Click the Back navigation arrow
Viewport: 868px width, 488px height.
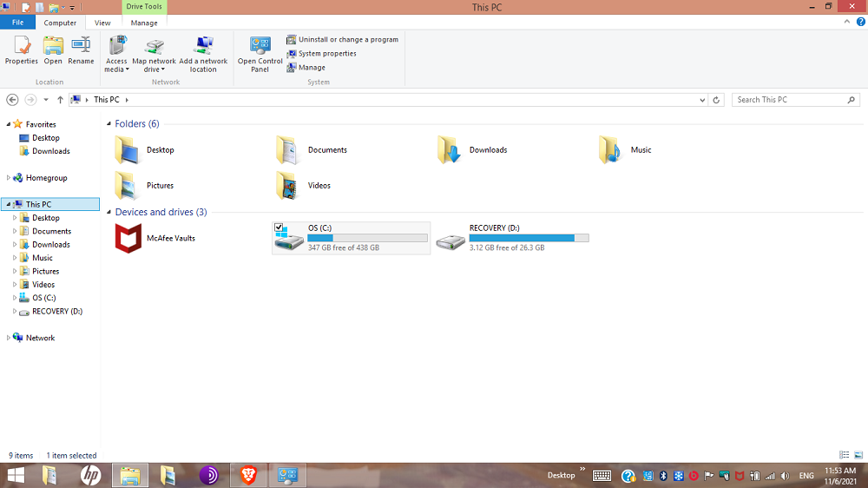point(12,100)
